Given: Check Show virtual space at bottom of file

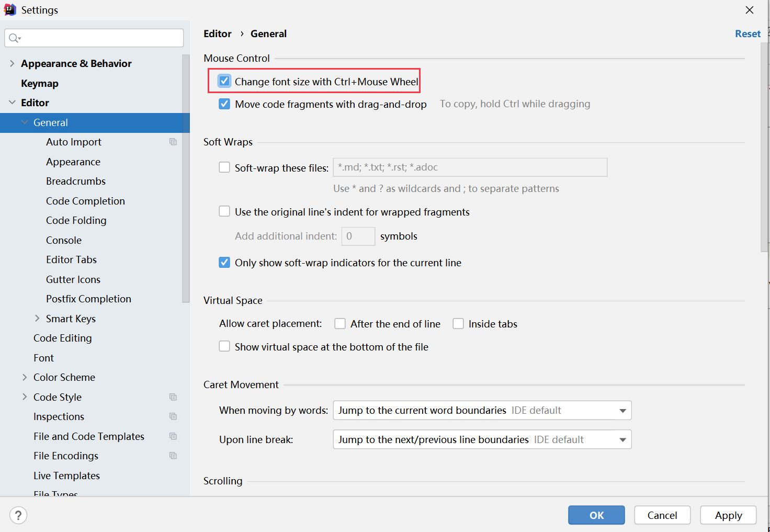Looking at the screenshot, I should point(224,346).
